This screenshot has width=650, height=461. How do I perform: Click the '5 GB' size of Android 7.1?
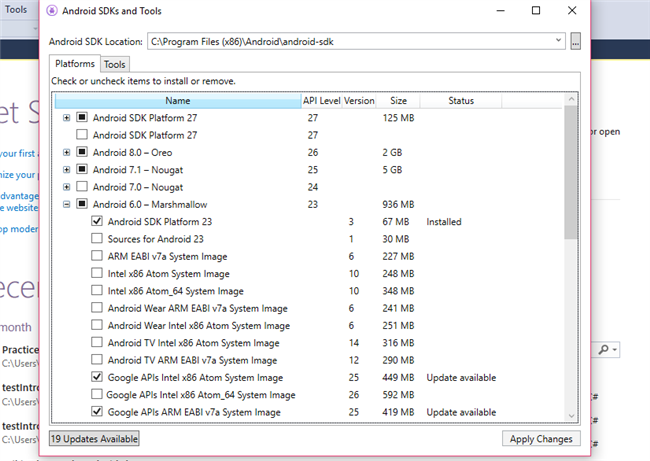392,170
